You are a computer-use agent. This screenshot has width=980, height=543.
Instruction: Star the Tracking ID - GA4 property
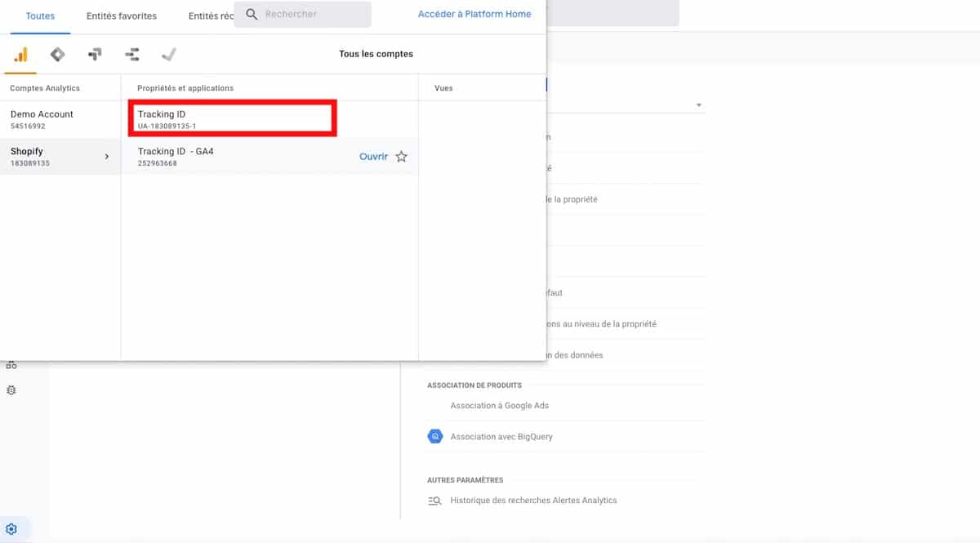401,157
